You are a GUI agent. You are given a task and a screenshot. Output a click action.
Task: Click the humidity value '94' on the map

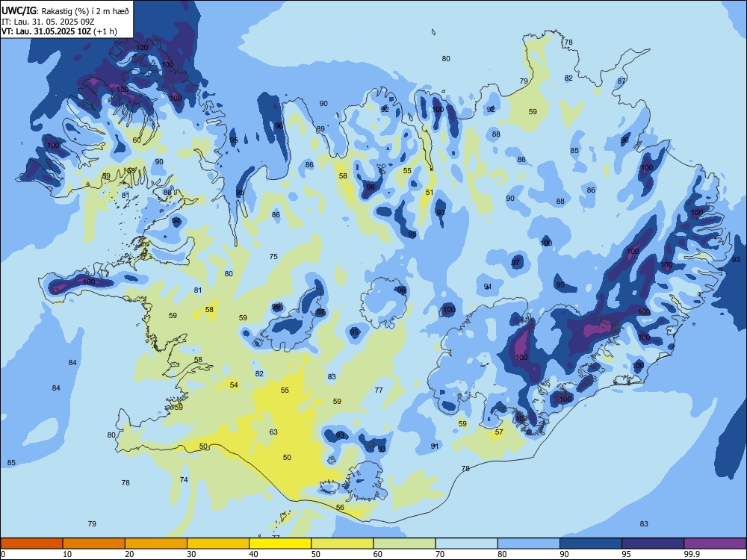pyautogui.click(x=176, y=220)
